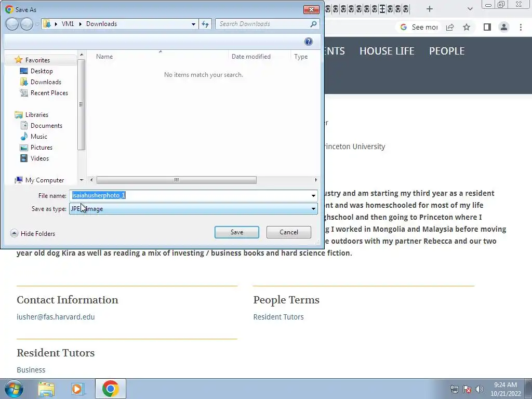Select the Favorites star heading

pyautogui.click(x=37, y=60)
